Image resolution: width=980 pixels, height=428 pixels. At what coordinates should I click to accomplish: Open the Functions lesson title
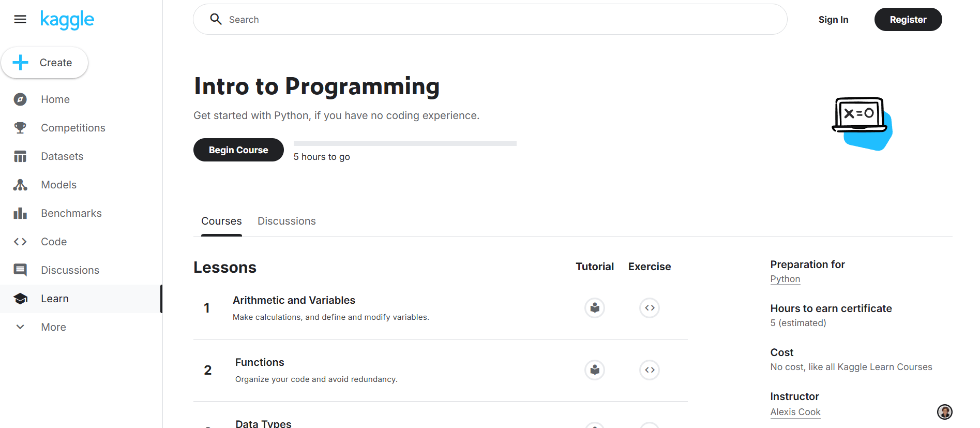(260, 362)
